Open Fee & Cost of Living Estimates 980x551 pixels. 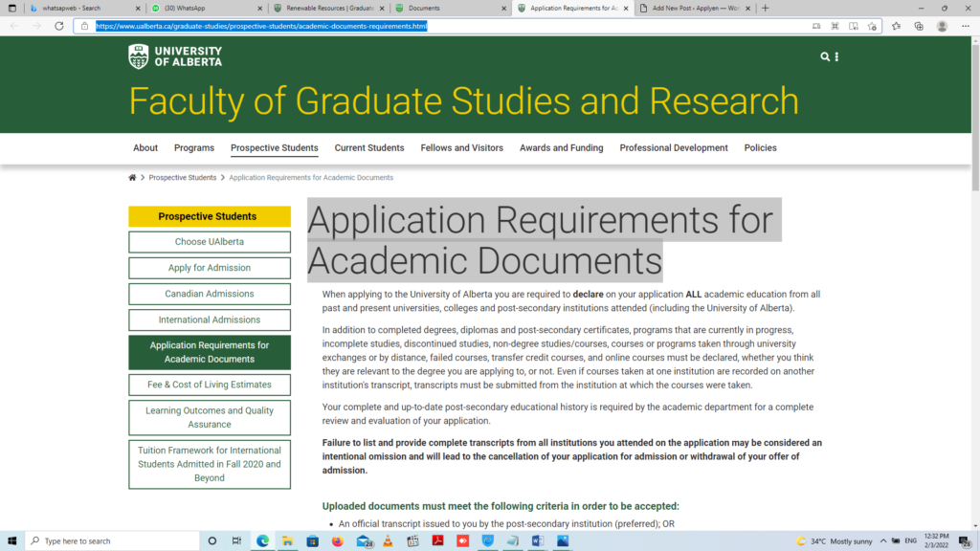210,385
